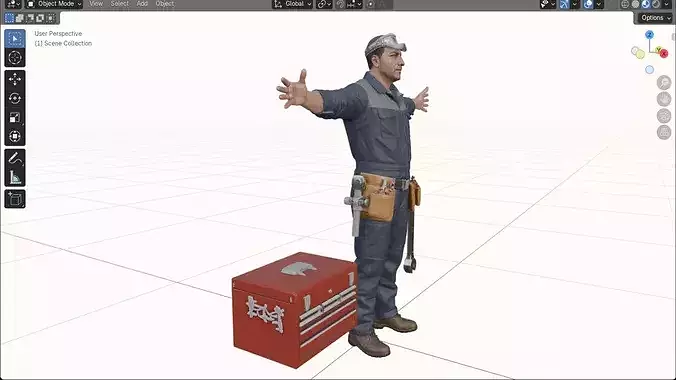Open the Object menu
The image size is (676, 380).
[x=165, y=3]
